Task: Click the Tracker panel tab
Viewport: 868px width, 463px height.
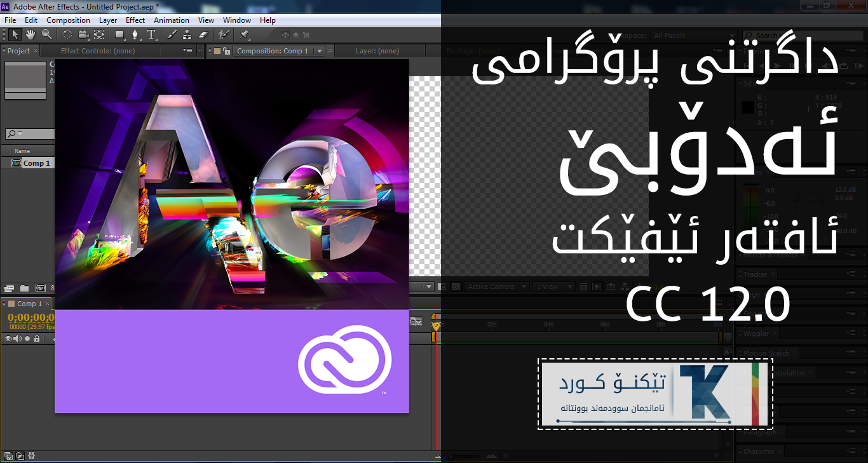Action: pos(755,274)
